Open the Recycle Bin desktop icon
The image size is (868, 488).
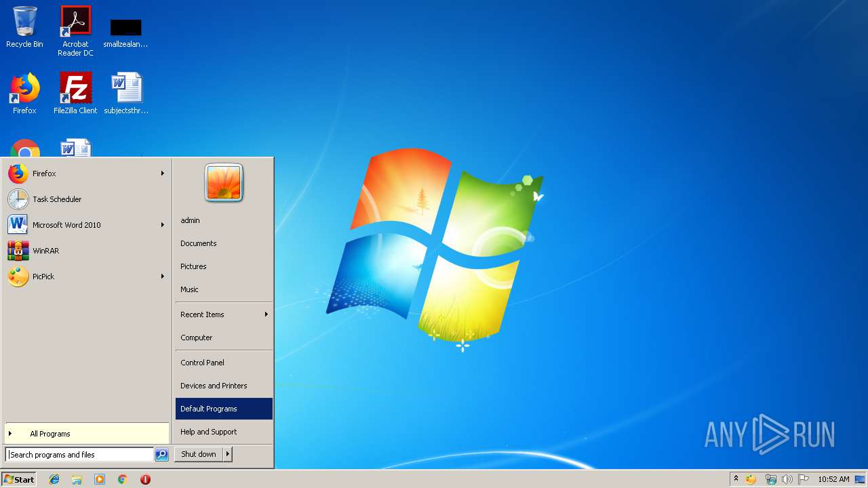[24, 27]
